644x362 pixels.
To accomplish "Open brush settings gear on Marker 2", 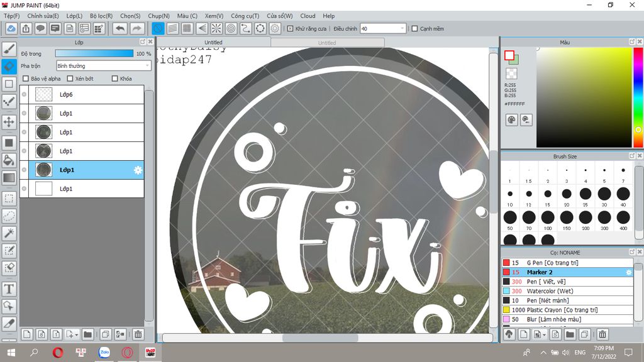I will pos(628,272).
